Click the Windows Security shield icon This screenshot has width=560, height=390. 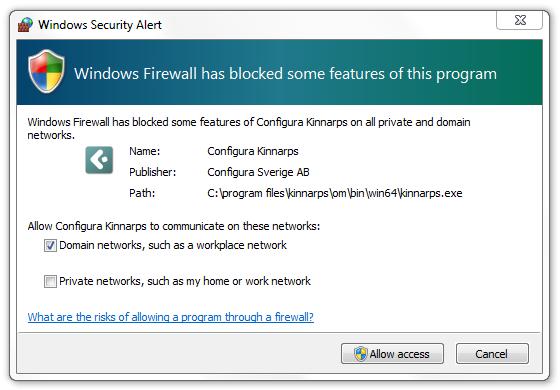pyautogui.click(x=46, y=71)
